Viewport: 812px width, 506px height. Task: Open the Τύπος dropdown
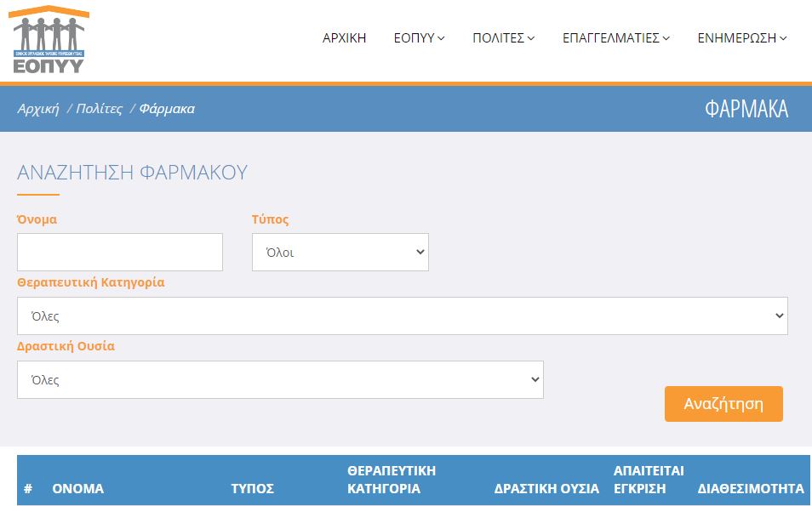(340, 253)
